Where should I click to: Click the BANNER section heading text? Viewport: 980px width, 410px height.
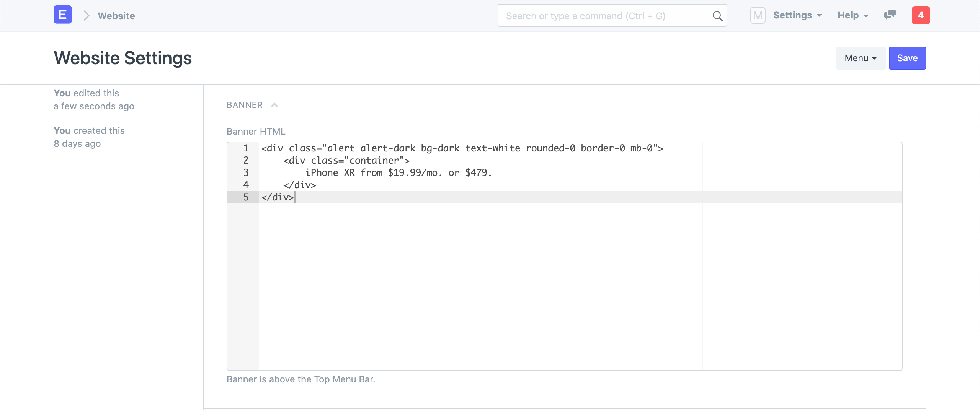pos(245,105)
